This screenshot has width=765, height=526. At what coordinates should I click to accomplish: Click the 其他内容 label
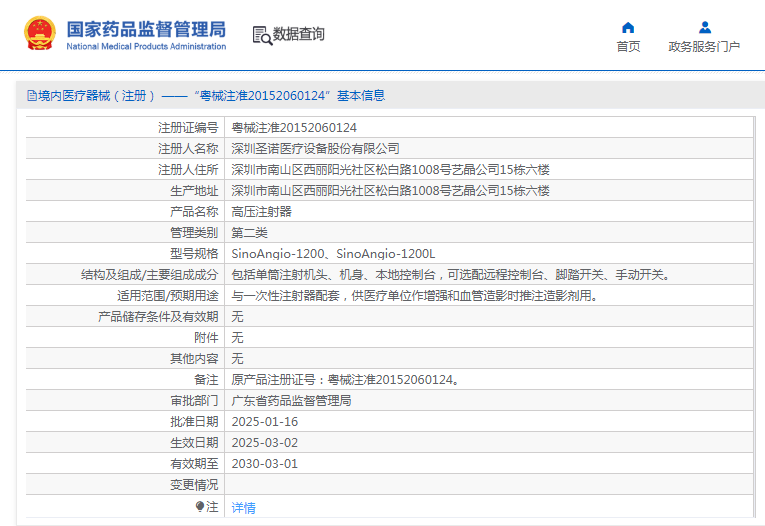pos(194,359)
